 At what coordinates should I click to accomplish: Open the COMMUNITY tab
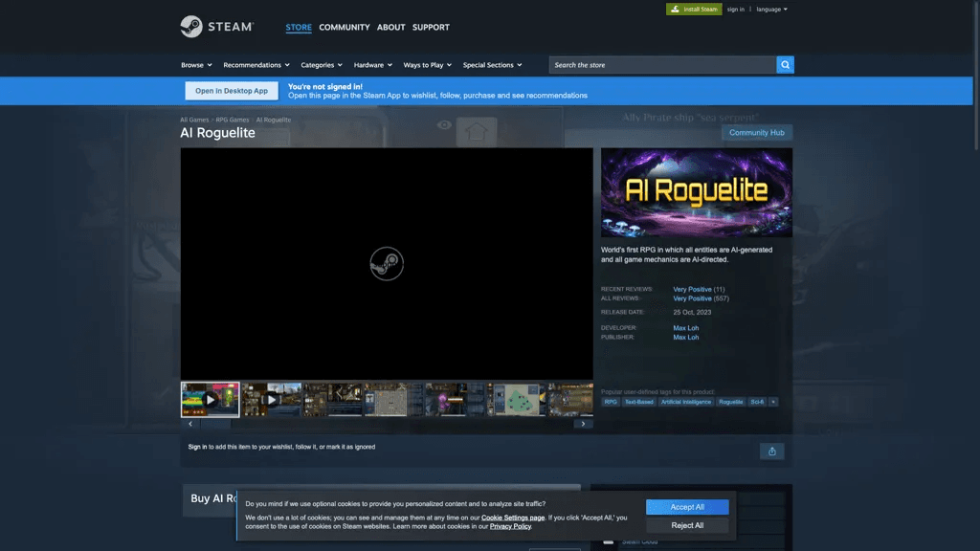(345, 27)
